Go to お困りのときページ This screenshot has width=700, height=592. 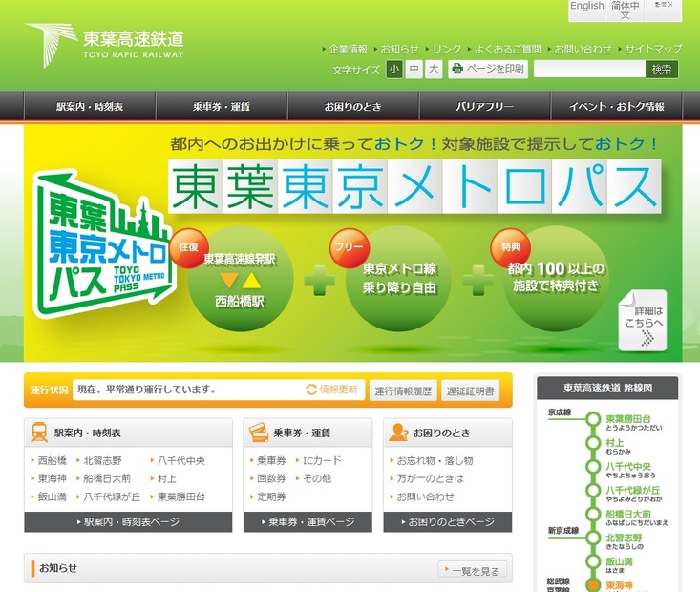click(x=448, y=521)
